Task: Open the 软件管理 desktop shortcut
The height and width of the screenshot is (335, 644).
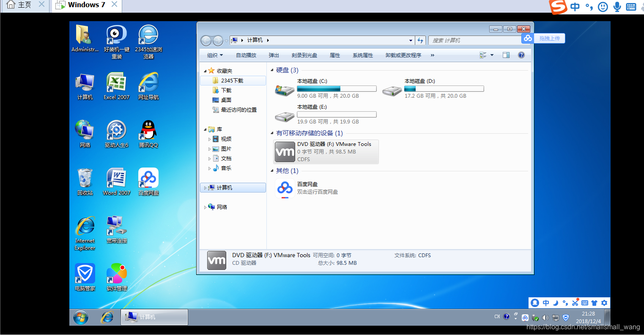Action: (117, 278)
